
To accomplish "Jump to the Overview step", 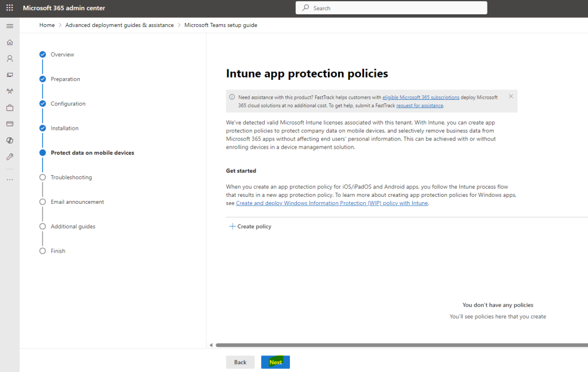I will [62, 55].
